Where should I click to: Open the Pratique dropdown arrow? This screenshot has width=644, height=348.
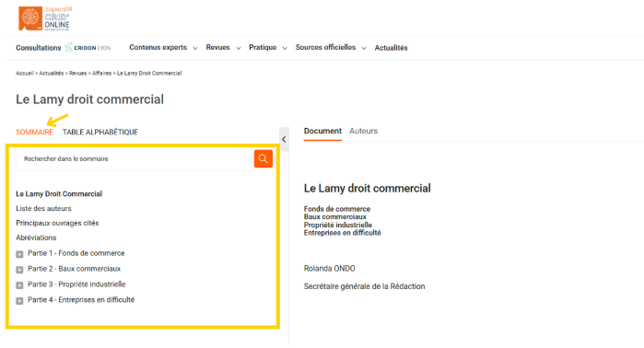[x=285, y=48]
